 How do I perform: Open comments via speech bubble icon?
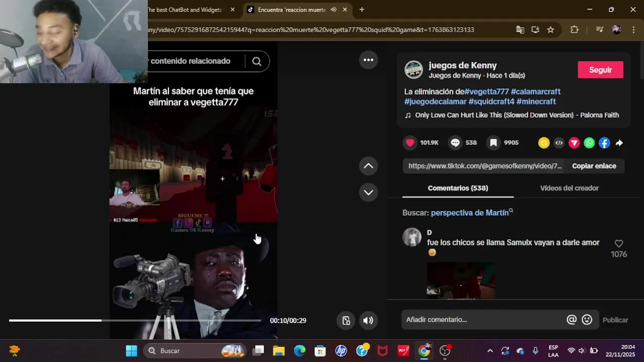coord(455,143)
